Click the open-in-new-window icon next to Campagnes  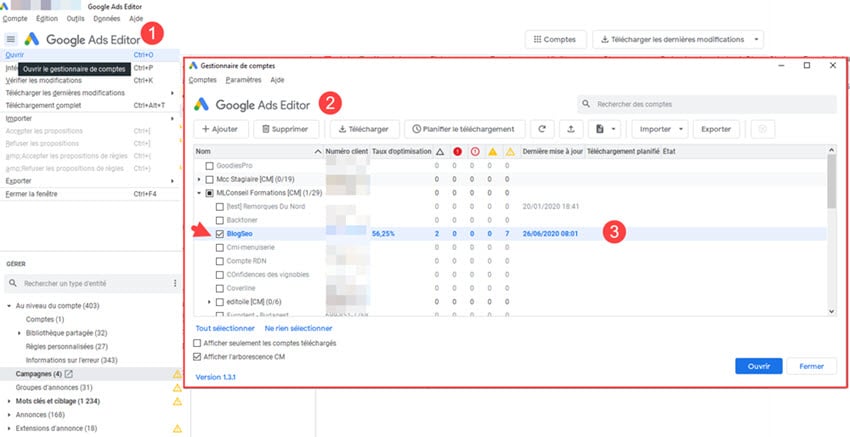pyautogui.click(x=69, y=374)
